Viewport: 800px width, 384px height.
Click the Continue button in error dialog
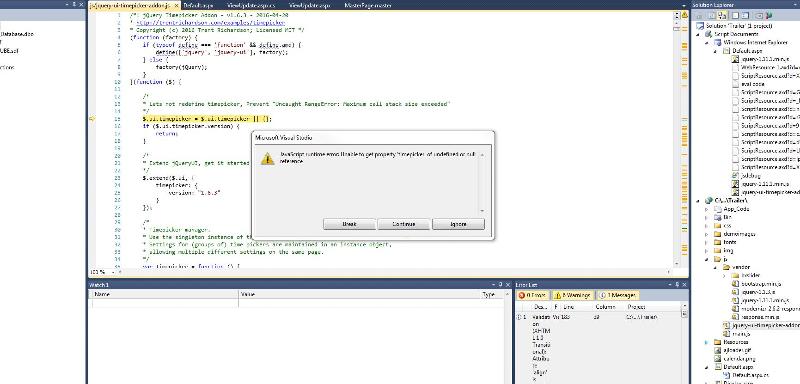pos(404,224)
